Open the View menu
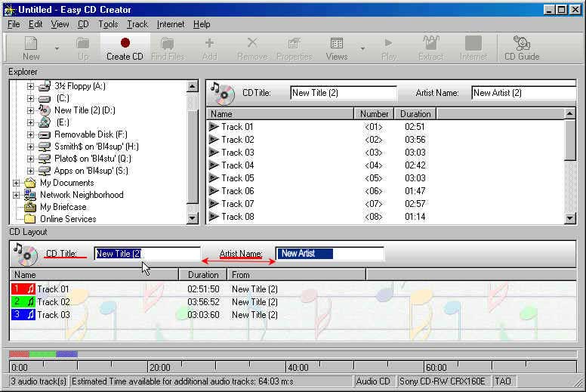The height and width of the screenshot is (392, 586). (60, 24)
